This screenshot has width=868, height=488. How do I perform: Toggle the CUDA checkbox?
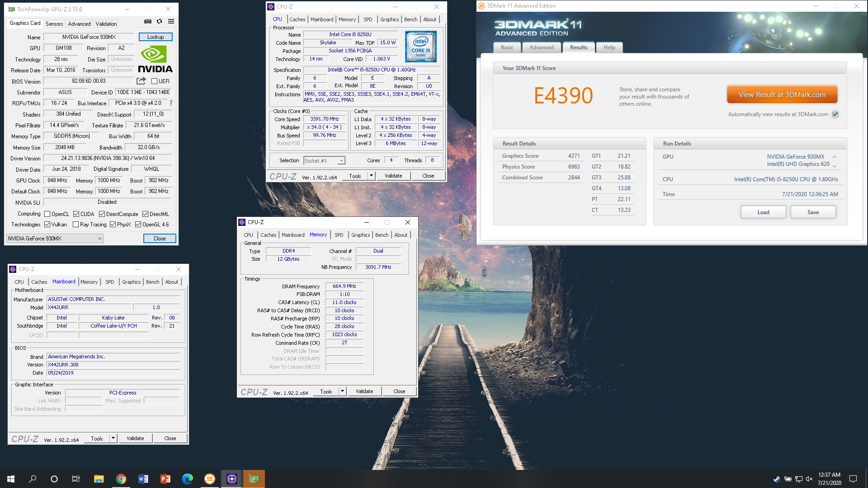click(76, 214)
